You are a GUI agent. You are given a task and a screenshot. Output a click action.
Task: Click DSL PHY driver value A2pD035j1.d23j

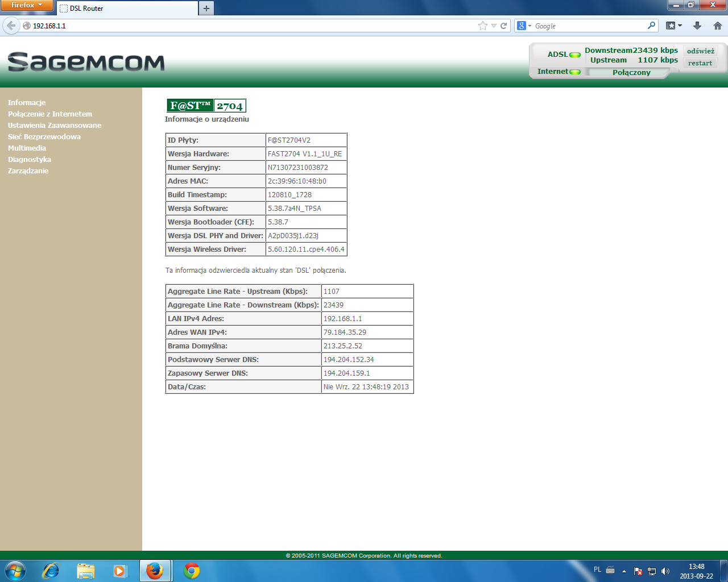click(x=293, y=236)
